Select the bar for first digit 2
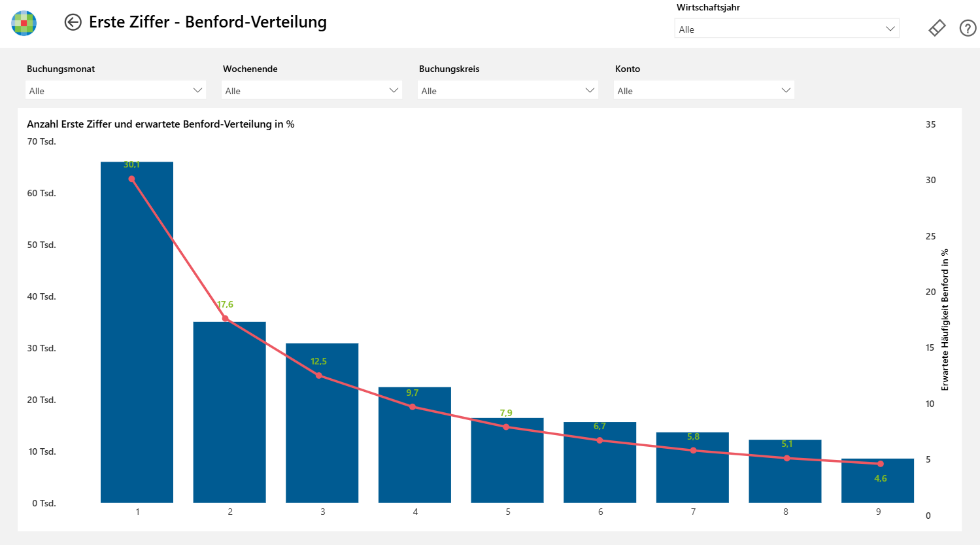 tap(229, 412)
